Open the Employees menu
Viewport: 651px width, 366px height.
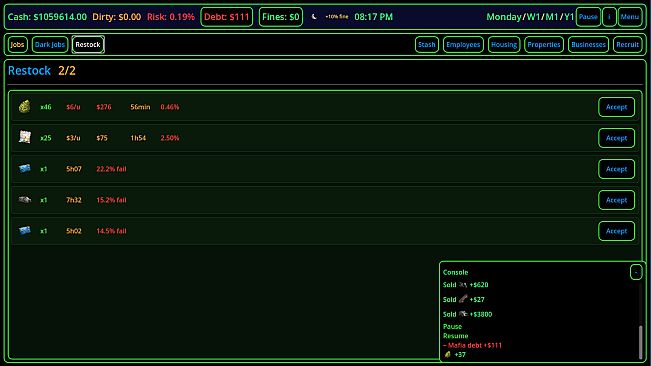pos(463,44)
